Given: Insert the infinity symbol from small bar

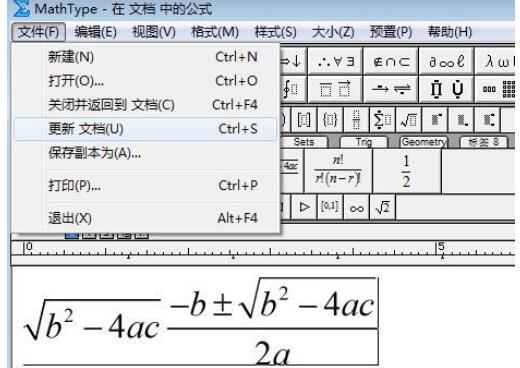Looking at the screenshot, I should [x=356, y=207].
